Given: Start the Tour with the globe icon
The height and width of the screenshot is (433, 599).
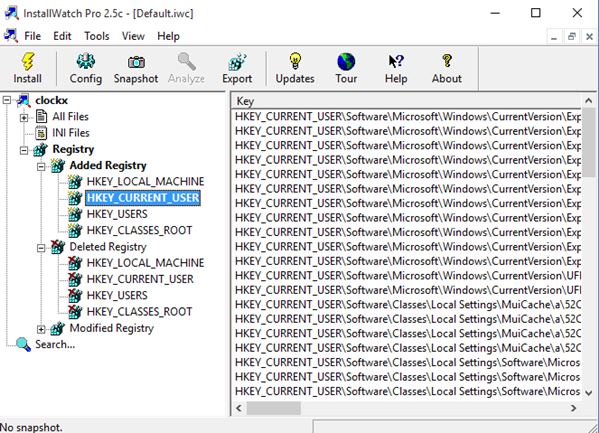Looking at the screenshot, I should coord(346,62).
